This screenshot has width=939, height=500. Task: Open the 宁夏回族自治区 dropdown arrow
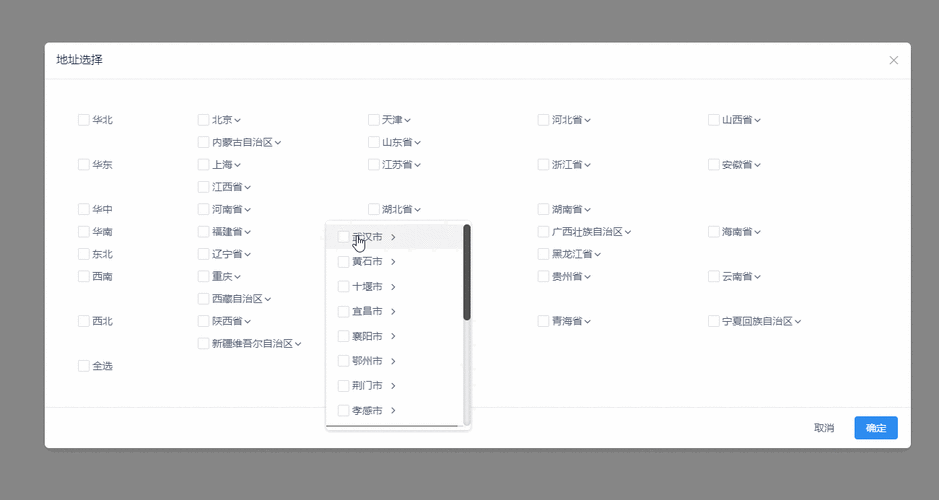click(x=798, y=322)
